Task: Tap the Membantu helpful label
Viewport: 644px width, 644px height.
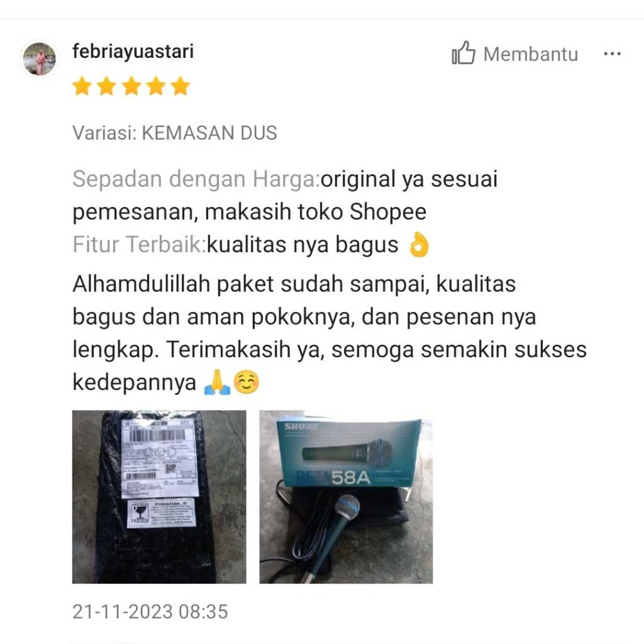Action: [531, 54]
